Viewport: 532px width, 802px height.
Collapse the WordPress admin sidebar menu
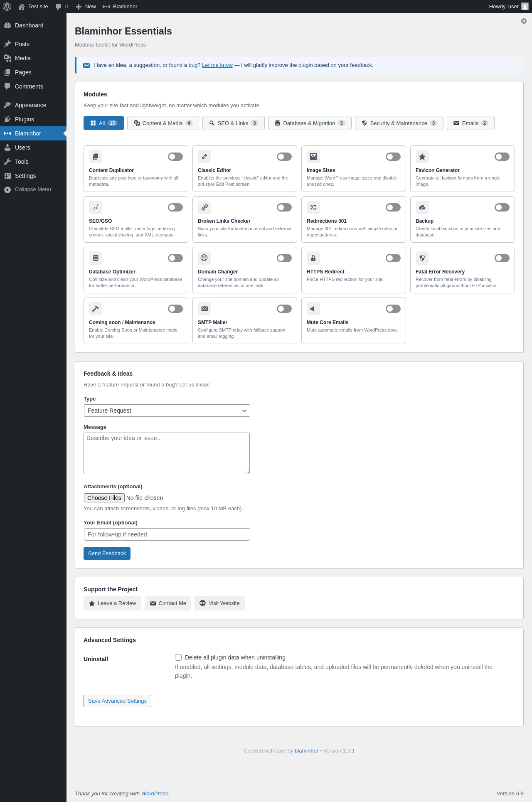click(x=33, y=189)
